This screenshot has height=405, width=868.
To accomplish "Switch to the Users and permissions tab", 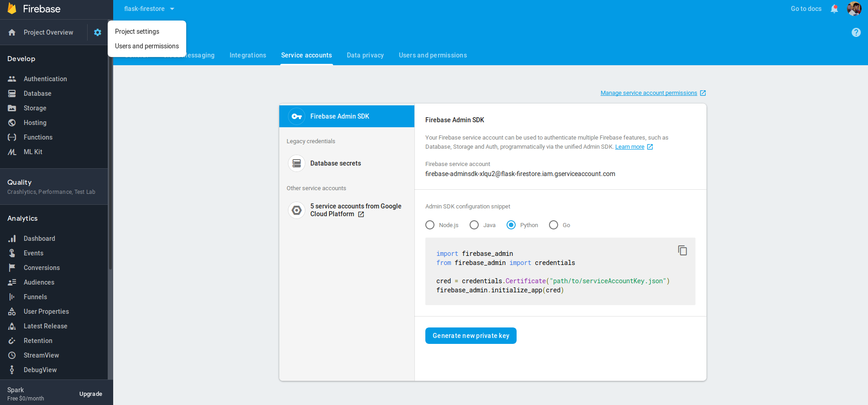I will click(433, 55).
